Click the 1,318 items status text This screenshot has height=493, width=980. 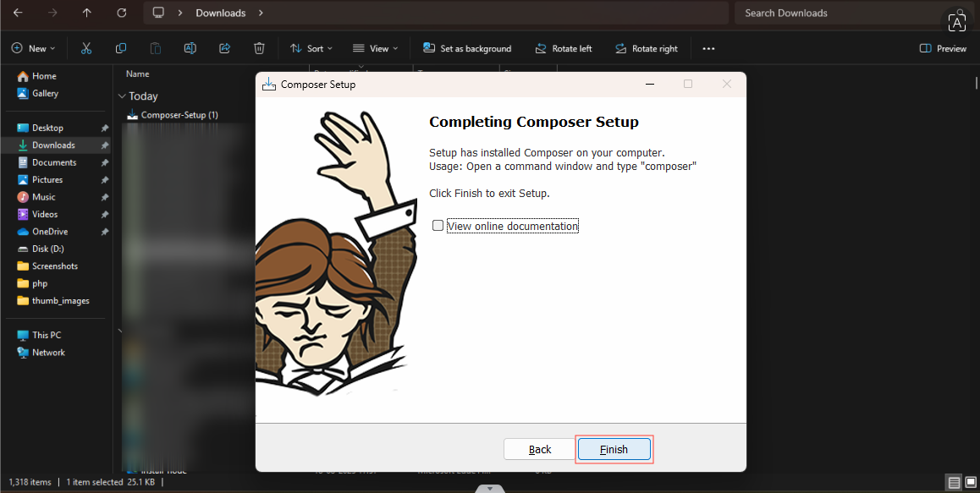click(30, 482)
